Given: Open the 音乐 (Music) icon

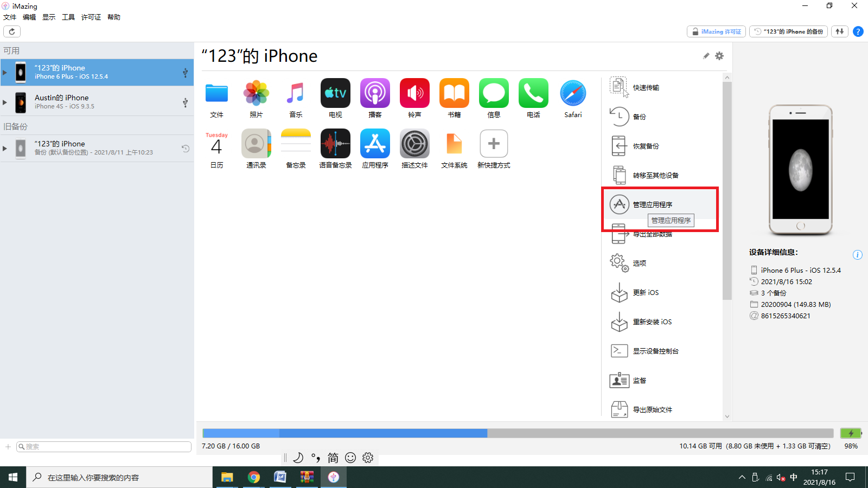Looking at the screenshot, I should 296,93.
